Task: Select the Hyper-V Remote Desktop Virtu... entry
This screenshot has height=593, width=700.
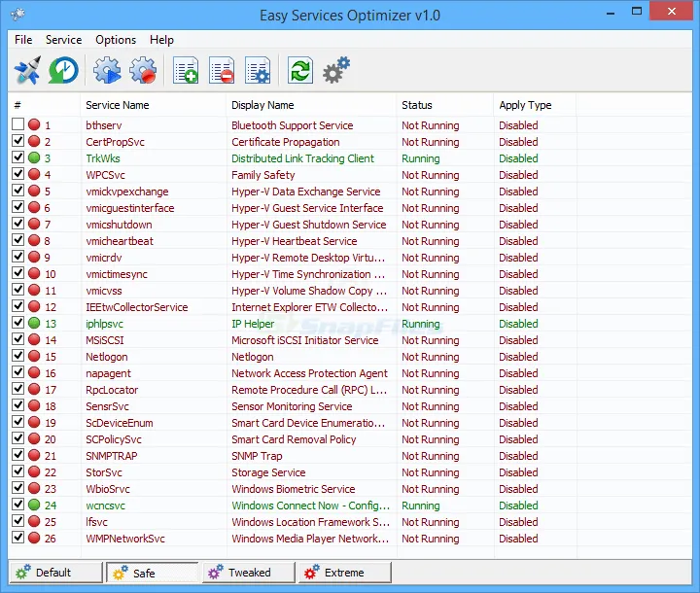Action: point(307,258)
